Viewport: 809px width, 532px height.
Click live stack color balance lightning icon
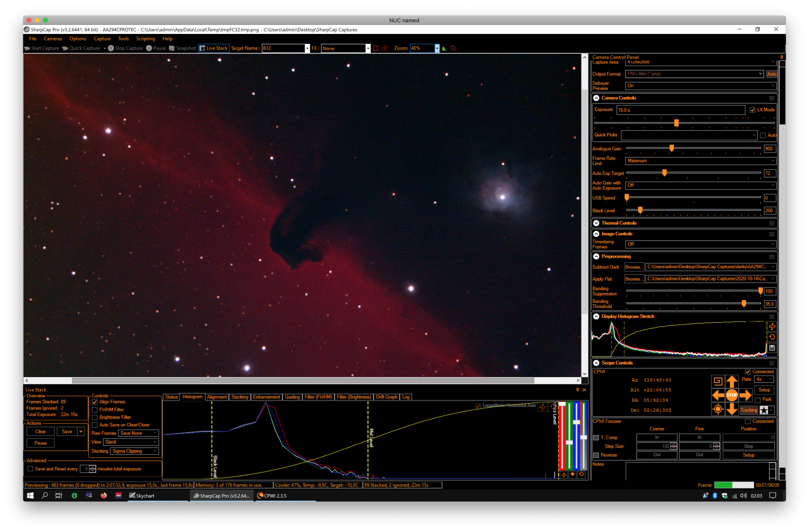click(x=564, y=475)
